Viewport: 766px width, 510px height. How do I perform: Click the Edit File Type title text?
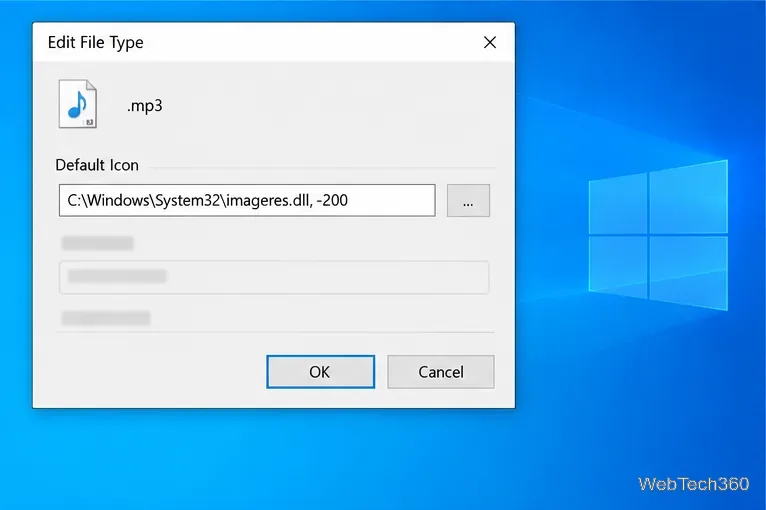(96, 43)
